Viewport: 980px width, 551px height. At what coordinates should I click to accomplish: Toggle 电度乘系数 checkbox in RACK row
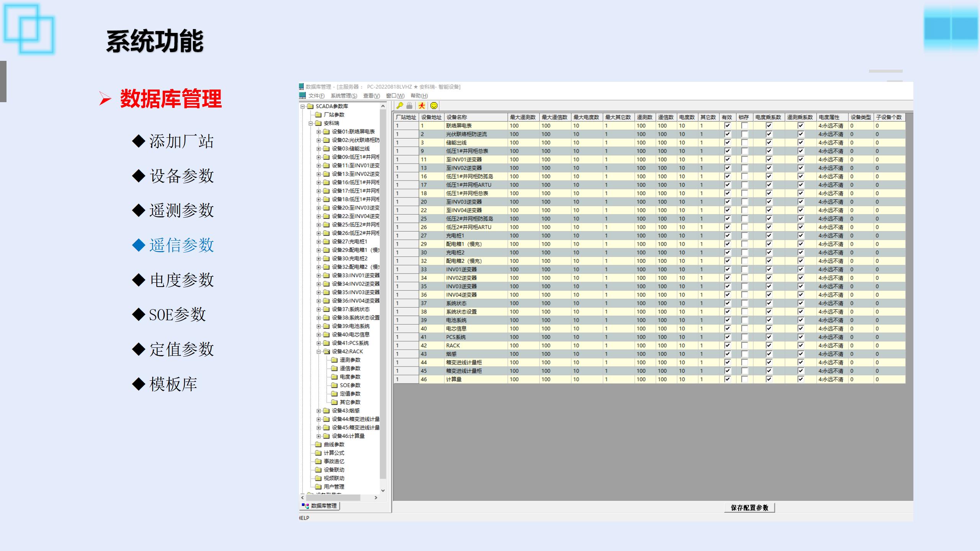pyautogui.click(x=769, y=346)
